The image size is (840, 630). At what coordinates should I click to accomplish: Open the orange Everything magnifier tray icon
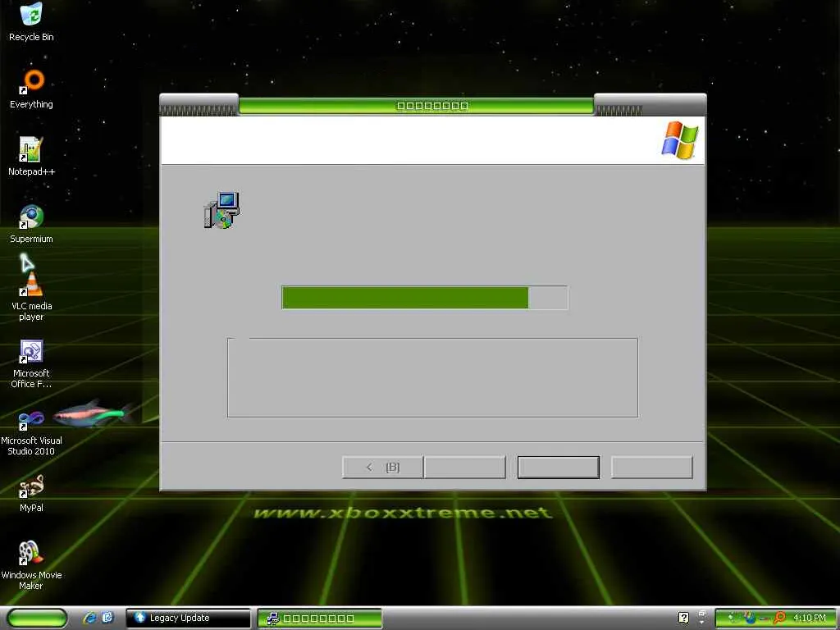coord(779,618)
